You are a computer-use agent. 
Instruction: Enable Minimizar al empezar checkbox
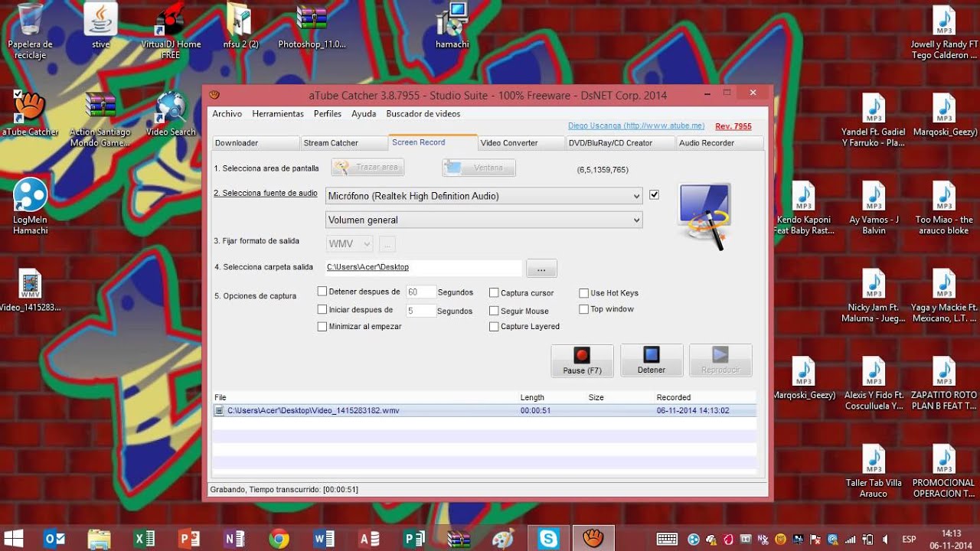[x=322, y=327]
